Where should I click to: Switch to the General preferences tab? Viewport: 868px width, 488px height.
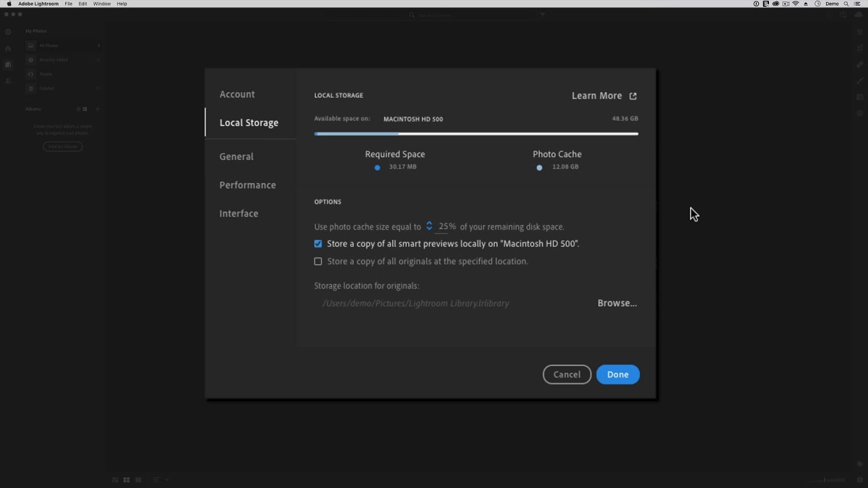pos(236,157)
